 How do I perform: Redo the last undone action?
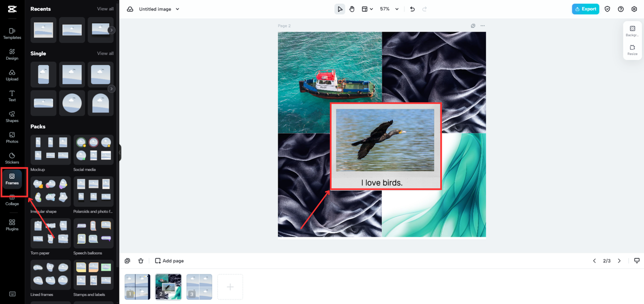click(425, 9)
